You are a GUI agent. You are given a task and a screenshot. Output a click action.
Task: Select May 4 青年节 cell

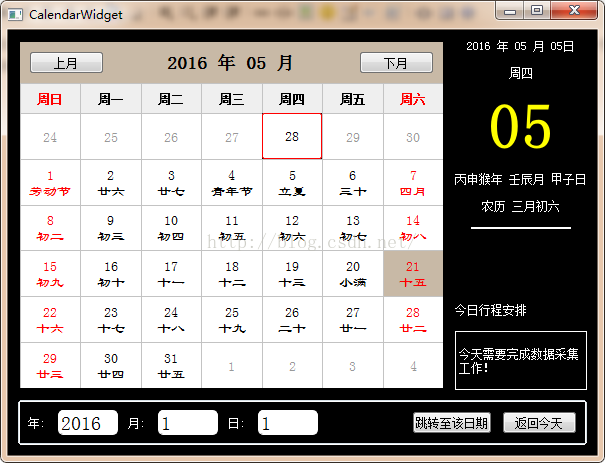[232, 182]
